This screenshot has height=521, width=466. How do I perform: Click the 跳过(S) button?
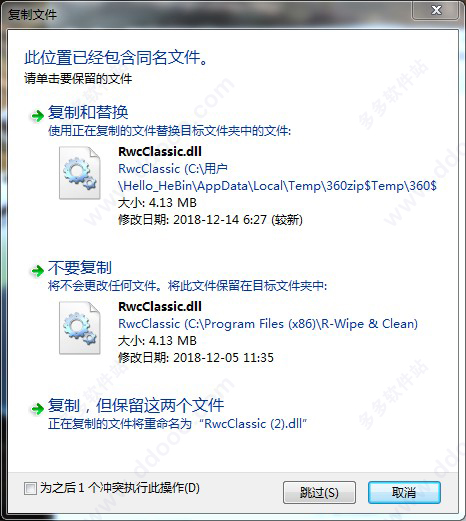[x=319, y=492]
